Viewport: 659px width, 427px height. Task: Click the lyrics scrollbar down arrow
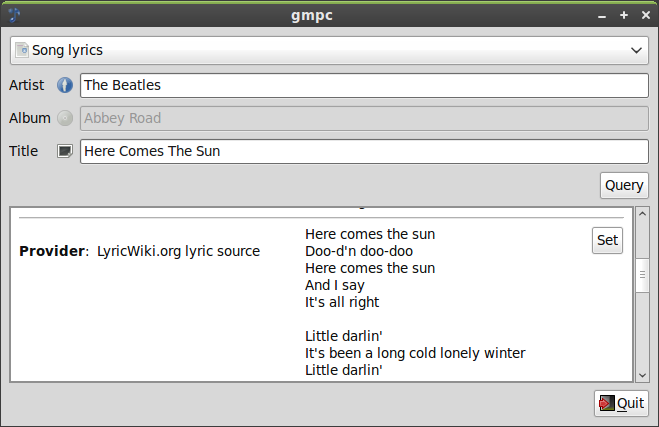click(642, 374)
